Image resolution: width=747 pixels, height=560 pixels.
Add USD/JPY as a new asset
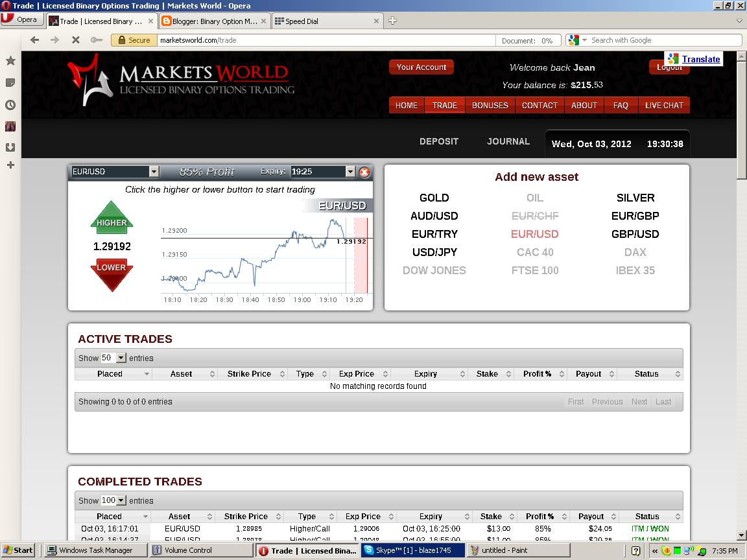(434, 252)
